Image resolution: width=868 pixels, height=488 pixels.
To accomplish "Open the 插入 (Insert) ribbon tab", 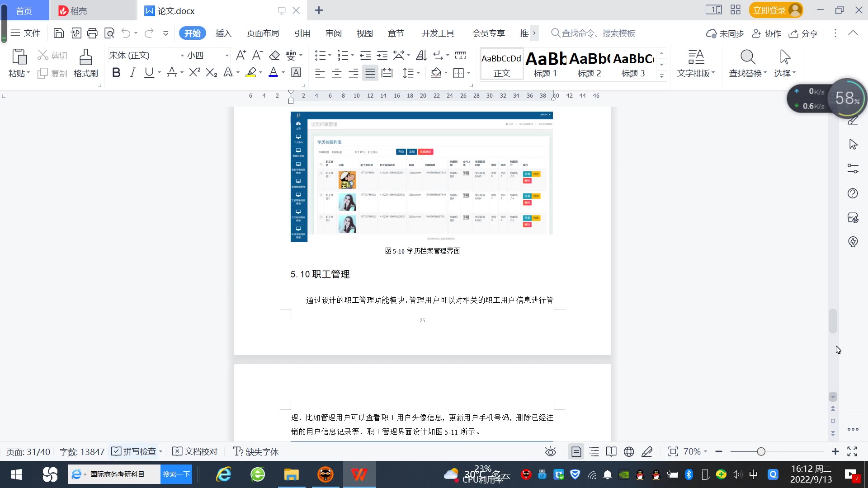I will 223,33.
